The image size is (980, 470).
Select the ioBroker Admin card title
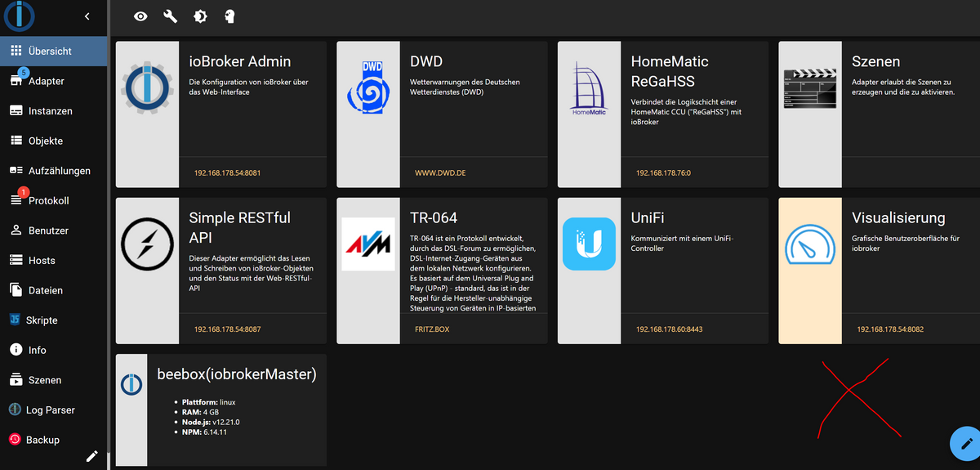[239, 61]
